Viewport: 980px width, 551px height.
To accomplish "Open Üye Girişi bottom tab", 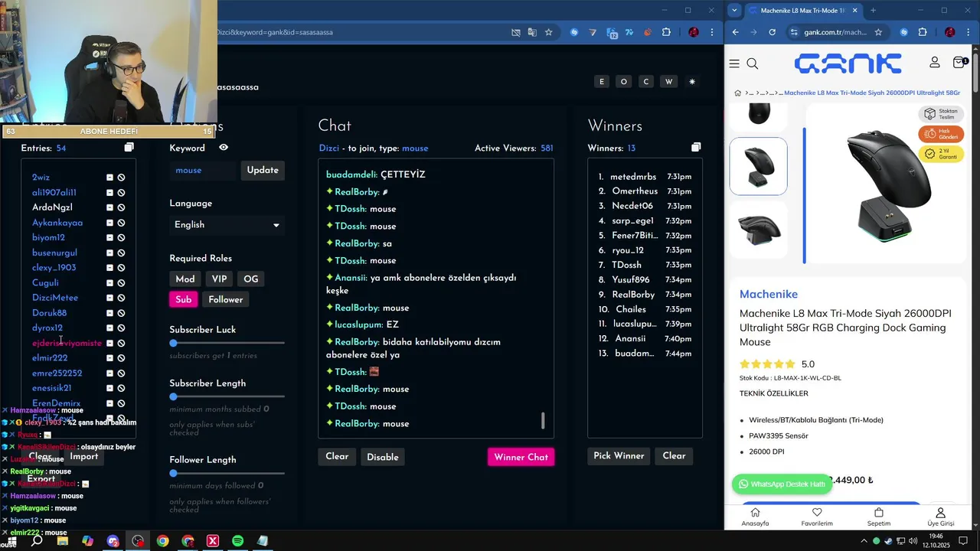I will point(940,517).
